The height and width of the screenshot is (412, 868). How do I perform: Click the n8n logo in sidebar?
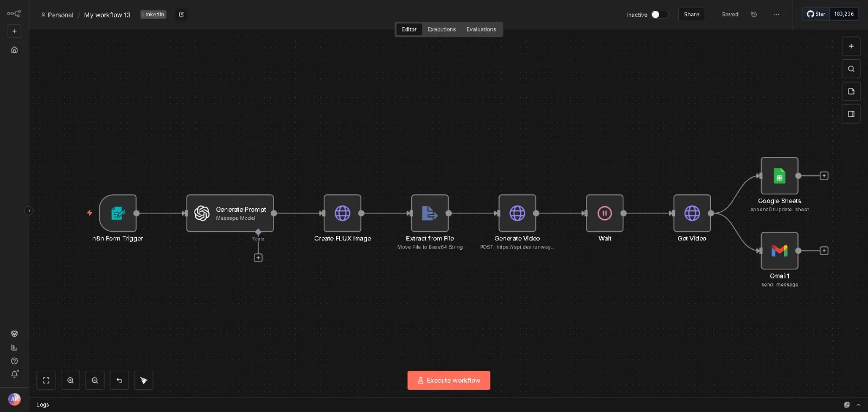pos(14,14)
